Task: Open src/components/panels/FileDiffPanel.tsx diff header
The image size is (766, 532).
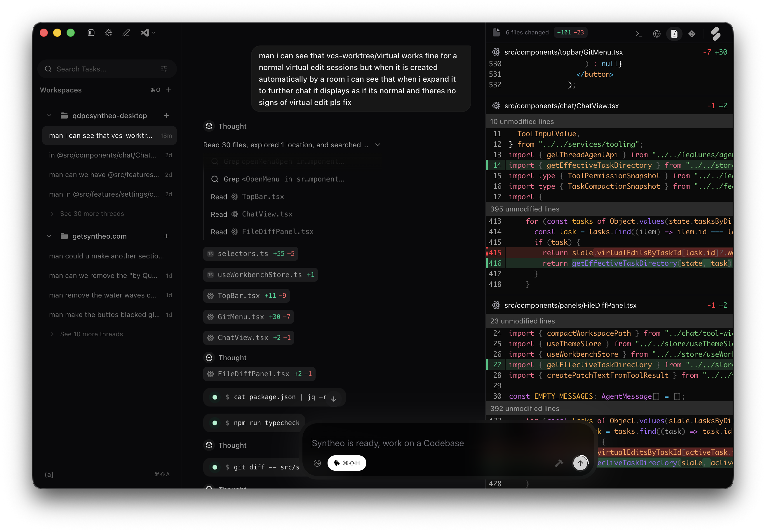Action: point(609,305)
